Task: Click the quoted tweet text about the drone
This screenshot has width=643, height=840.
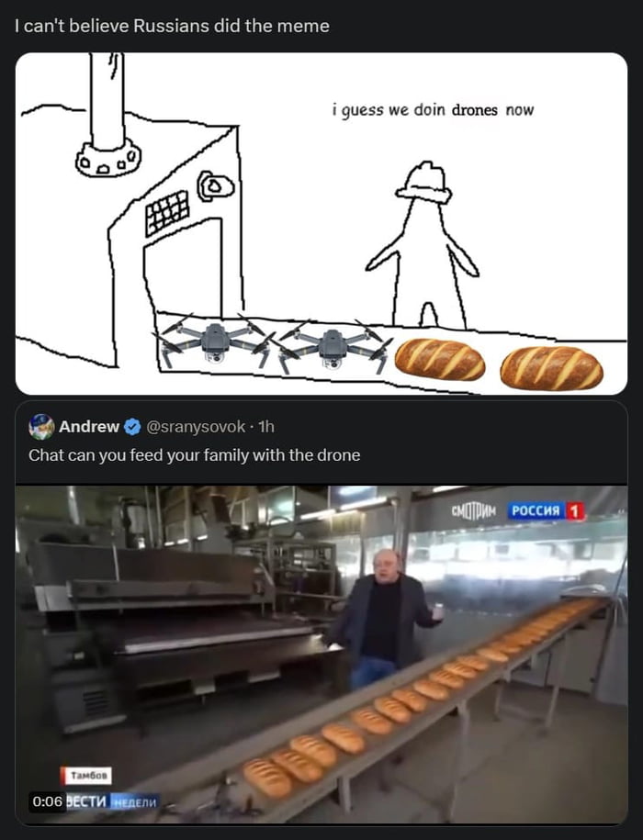Action: tap(194, 455)
